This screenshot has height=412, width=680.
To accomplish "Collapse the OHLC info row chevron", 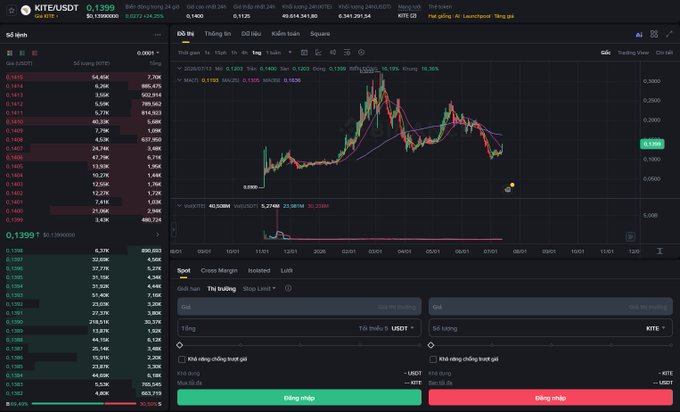I will click(180, 69).
